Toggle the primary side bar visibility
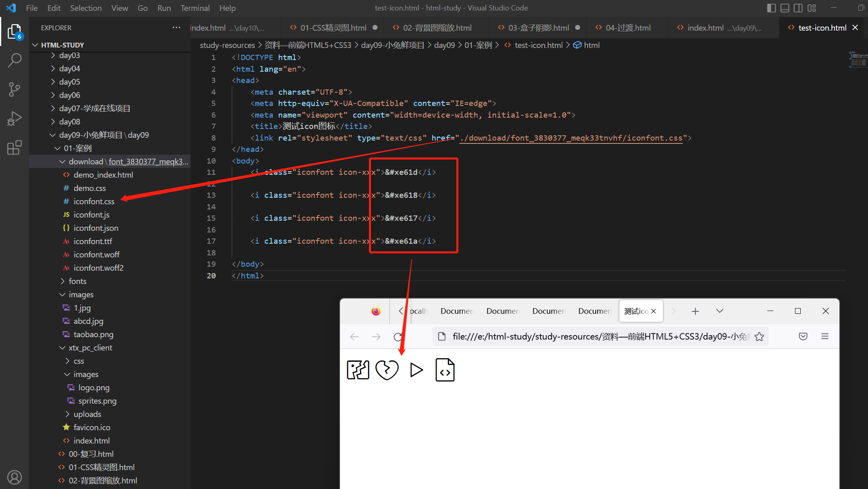The width and height of the screenshot is (868, 489). click(771, 8)
